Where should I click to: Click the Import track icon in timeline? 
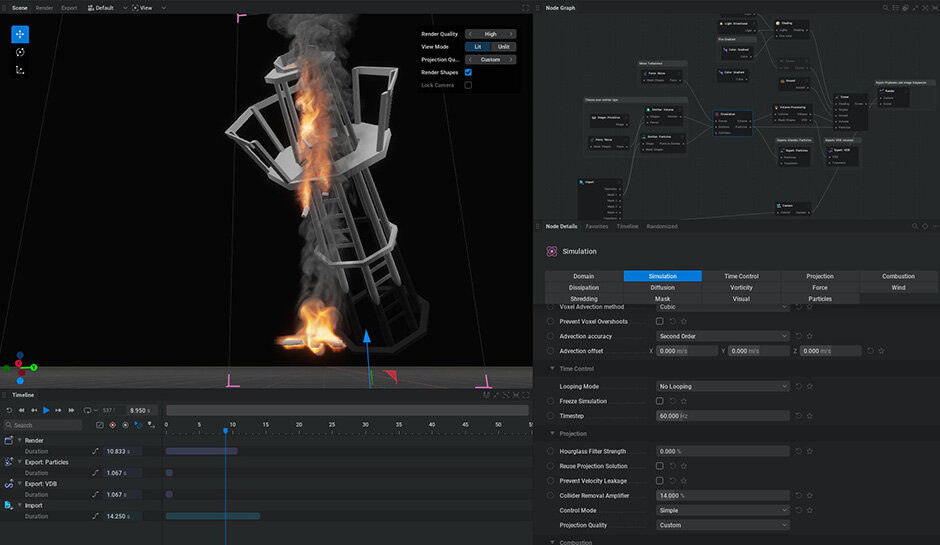pyautogui.click(x=9, y=505)
